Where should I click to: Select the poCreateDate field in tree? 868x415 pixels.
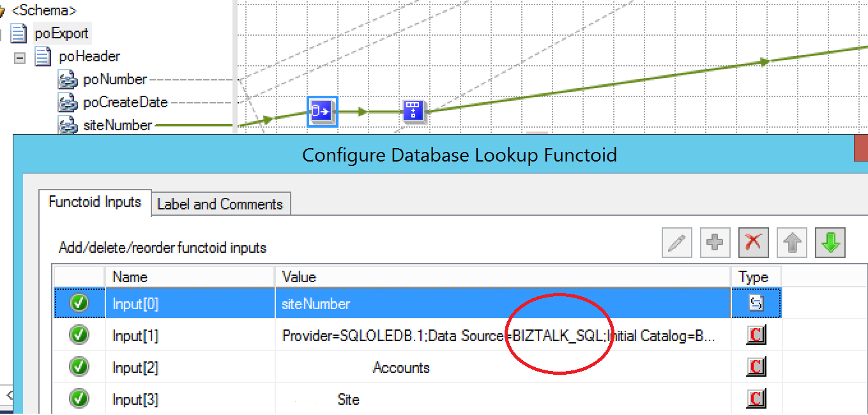click(126, 102)
